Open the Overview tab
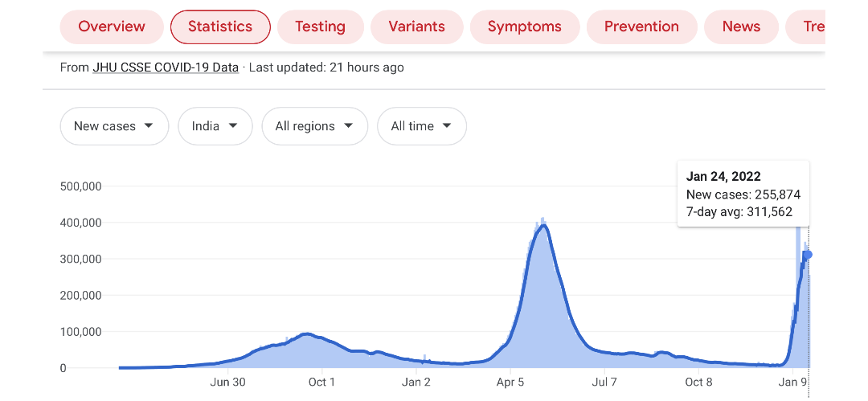The height and width of the screenshot is (401, 868). [112, 27]
